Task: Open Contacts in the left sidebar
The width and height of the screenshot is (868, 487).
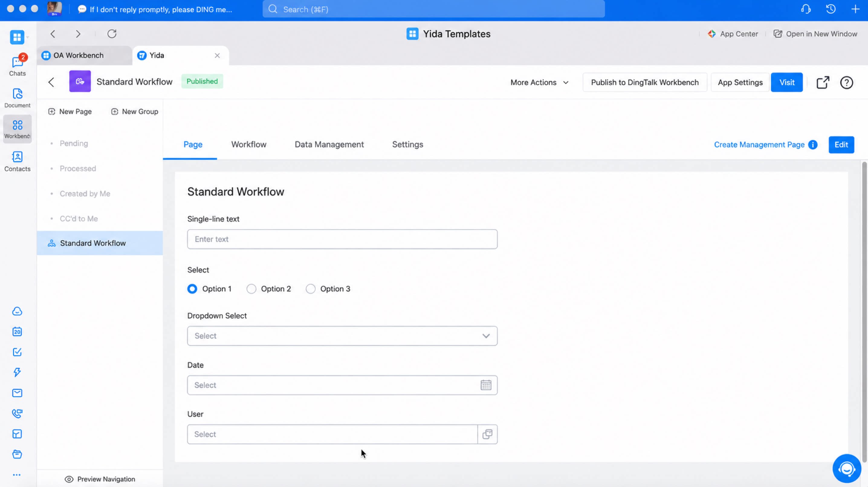Action: (x=17, y=161)
